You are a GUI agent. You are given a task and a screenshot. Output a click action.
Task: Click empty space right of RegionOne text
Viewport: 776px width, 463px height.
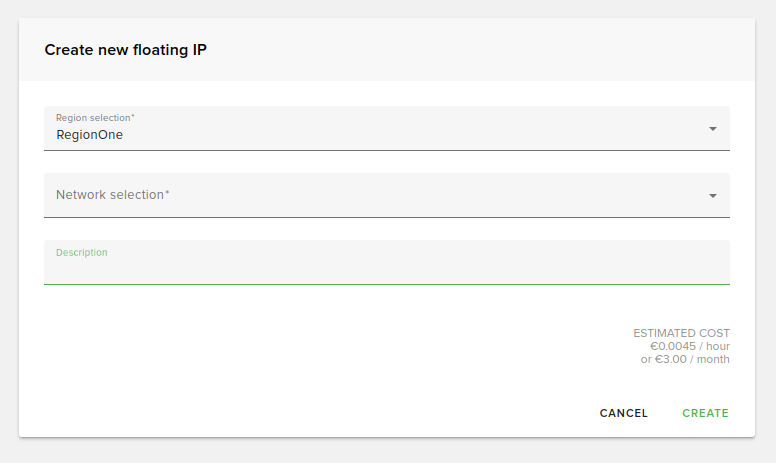click(x=400, y=135)
